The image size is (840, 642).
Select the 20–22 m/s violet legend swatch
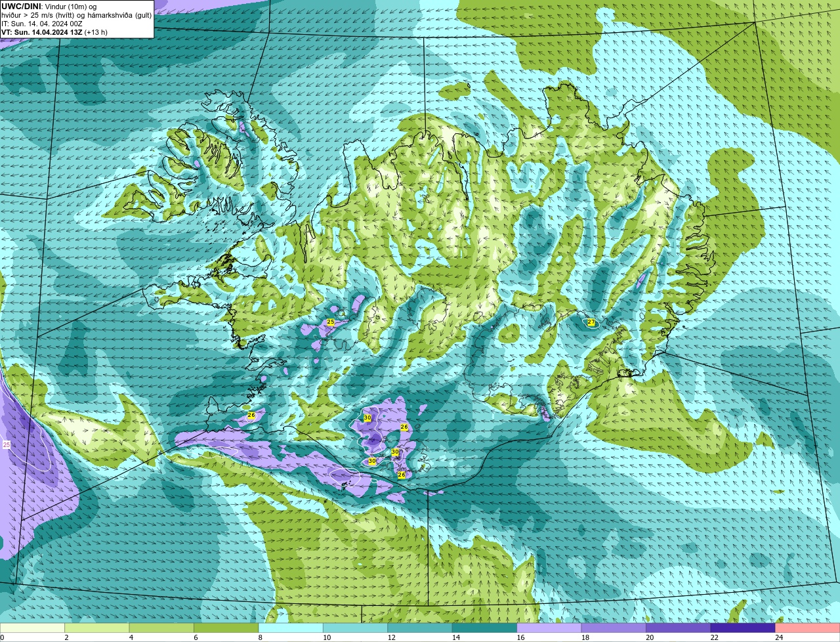[x=679, y=628]
